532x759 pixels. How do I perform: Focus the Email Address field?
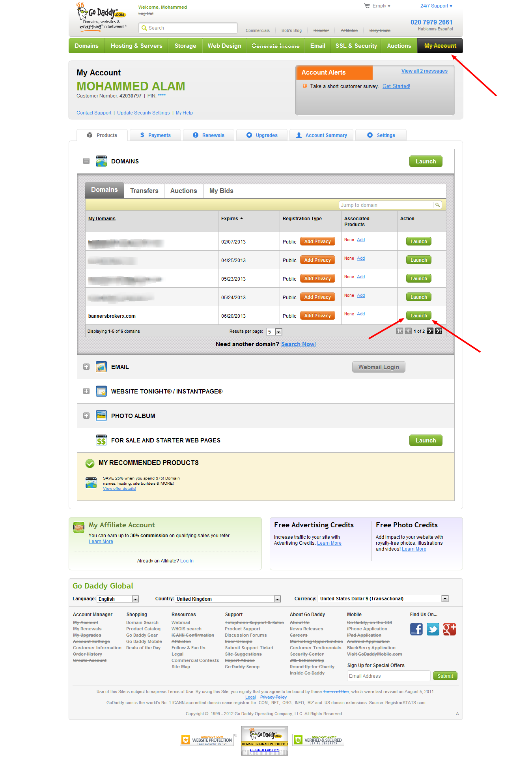pos(388,676)
